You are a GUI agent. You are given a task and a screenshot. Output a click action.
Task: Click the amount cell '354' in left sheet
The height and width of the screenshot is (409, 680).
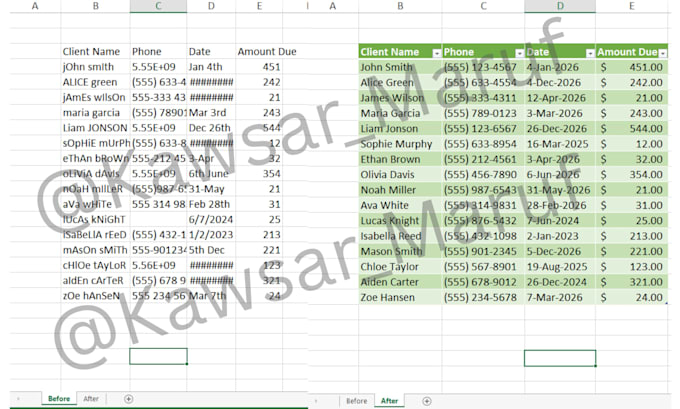click(259, 173)
